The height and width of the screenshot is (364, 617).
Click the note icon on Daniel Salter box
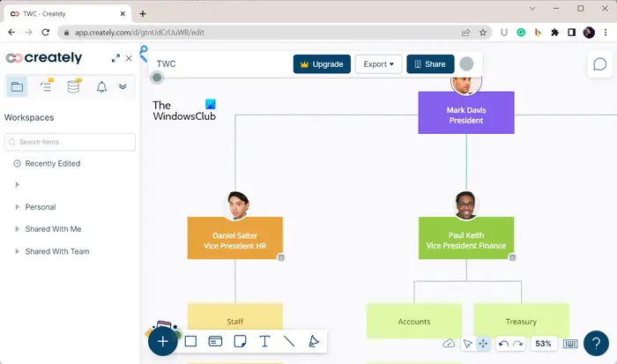(x=281, y=257)
